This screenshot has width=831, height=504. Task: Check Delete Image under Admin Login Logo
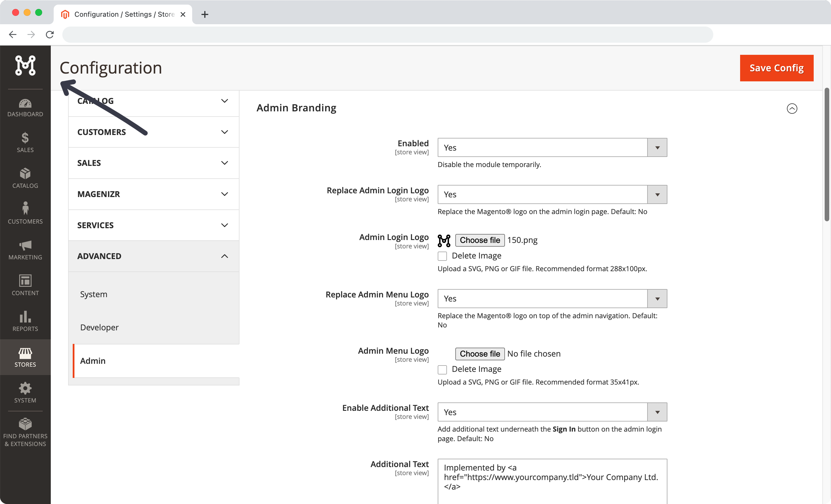442,256
